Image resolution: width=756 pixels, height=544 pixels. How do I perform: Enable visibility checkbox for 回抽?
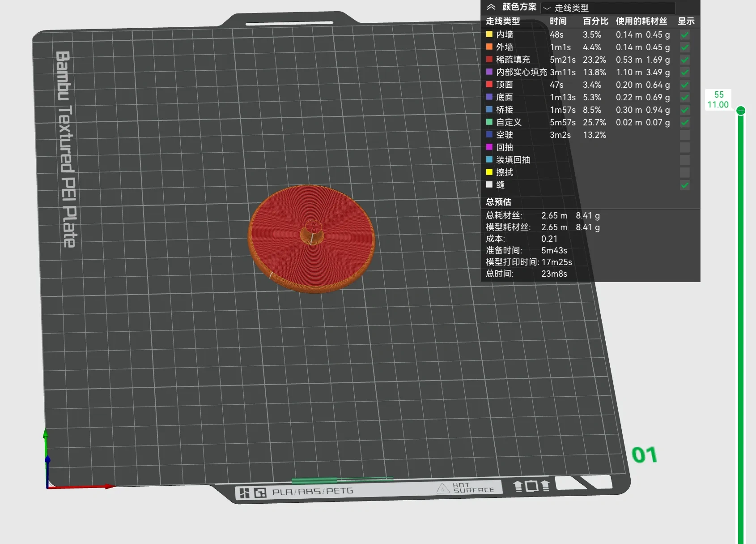pos(685,147)
